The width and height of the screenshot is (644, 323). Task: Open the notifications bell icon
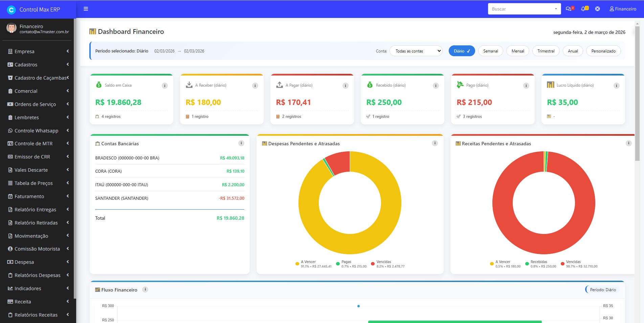[583, 8]
